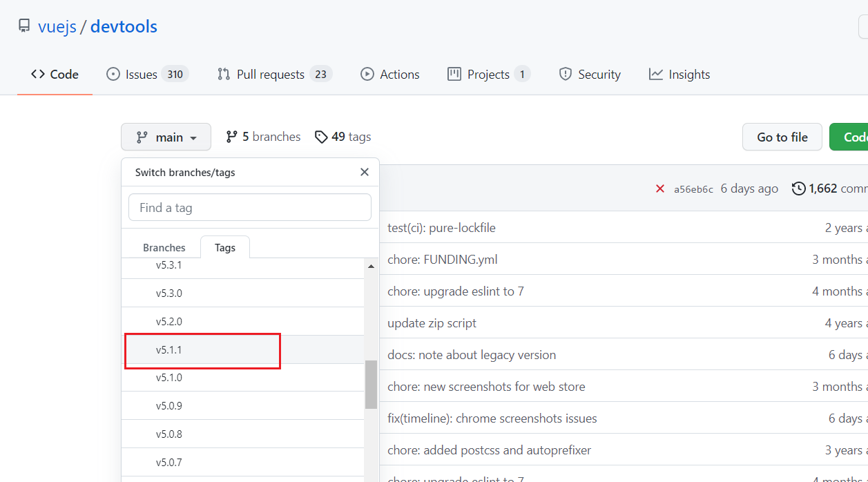Select tag v5.1.0
Image resolution: width=868 pixels, height=482 pixels.
(x=242, y=378)
